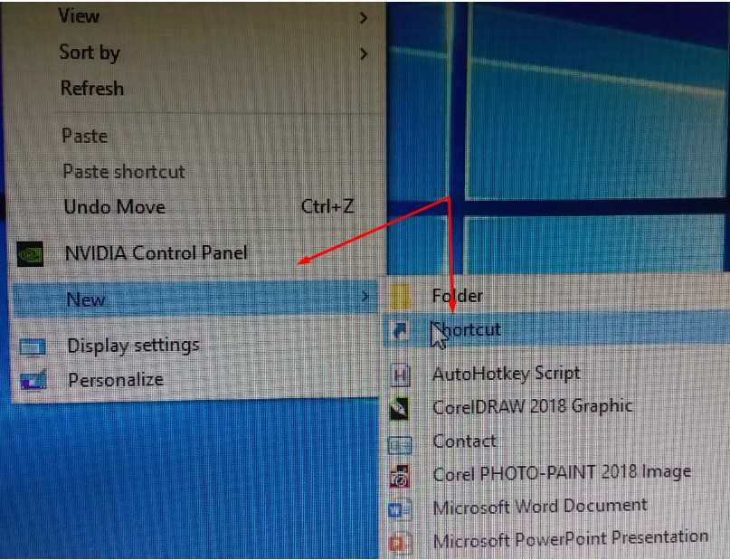Viewport: 730px width, 560px height.
Task: Open NVIDIA Control Panel entry
Action: click(197, 253)
